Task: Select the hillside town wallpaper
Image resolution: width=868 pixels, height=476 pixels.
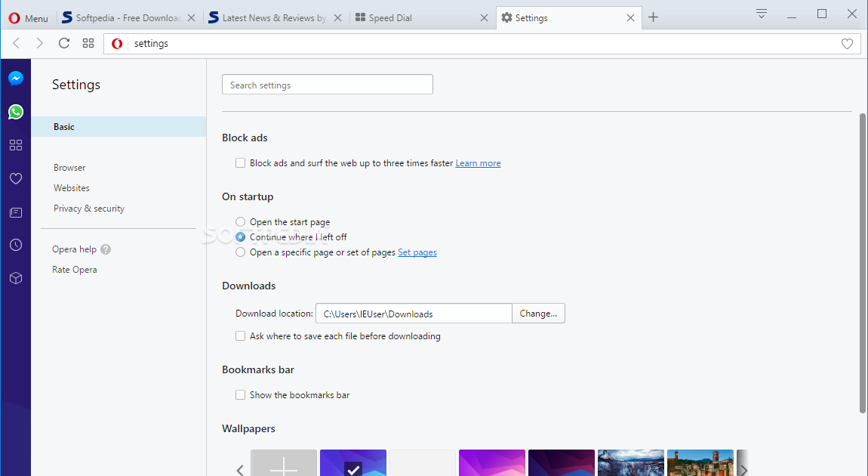Action: pos(700,463)
